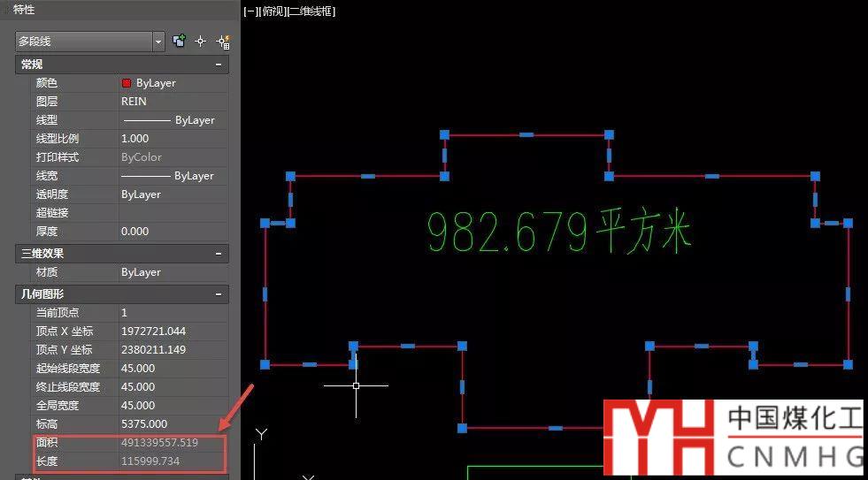Screen dimensions: 868x480
Task: Click the 图层 property label
Action: pyautogui.click(x=47, y=102)
